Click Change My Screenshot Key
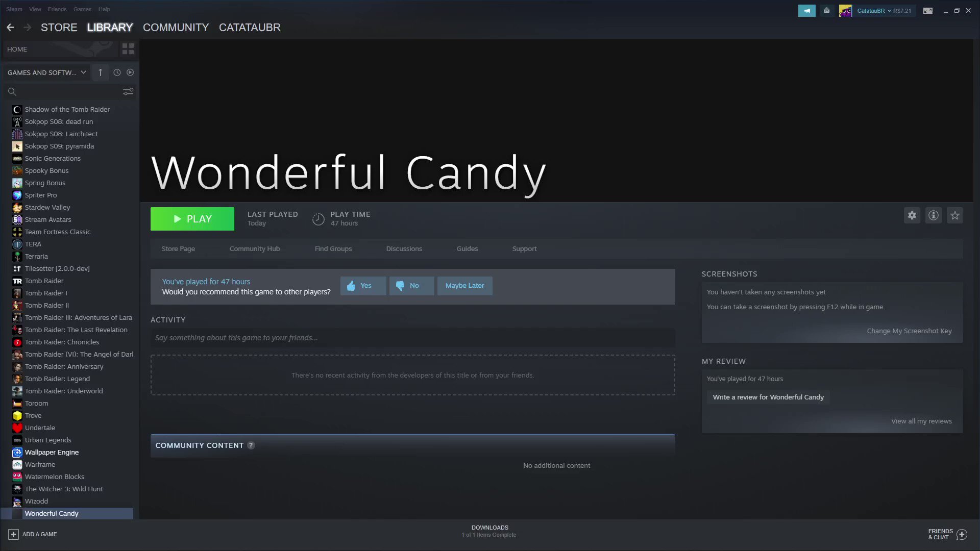Image resolution: width=980 pixels, height=551 pixels. coord(909,331)
